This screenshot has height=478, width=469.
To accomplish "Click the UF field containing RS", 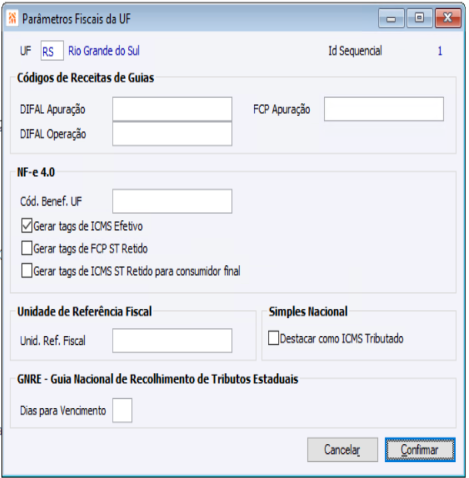I will [x=52, y=51].
